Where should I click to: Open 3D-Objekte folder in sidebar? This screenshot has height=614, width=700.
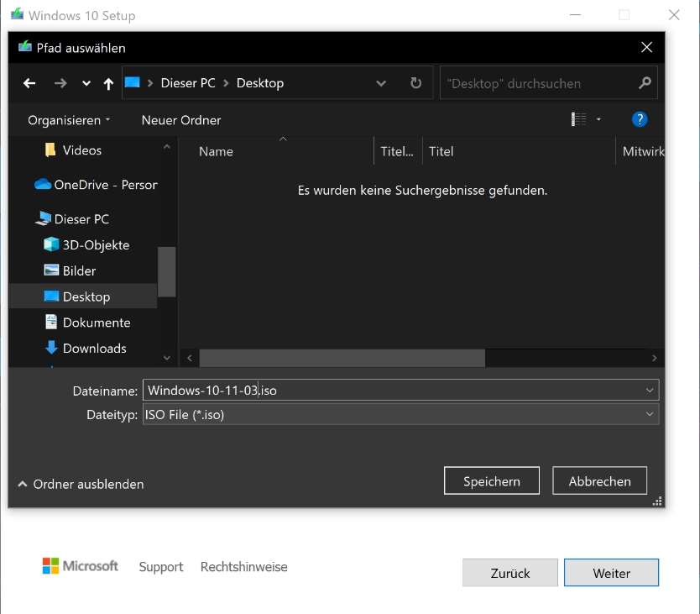point(86,245)
